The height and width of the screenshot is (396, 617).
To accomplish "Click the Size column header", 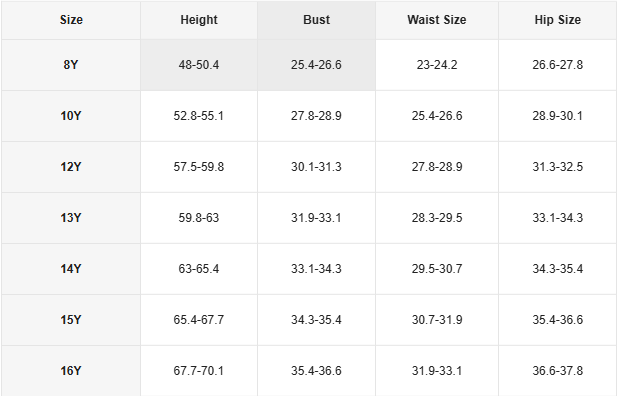I will pyautogui.click(x=71, y=20).
